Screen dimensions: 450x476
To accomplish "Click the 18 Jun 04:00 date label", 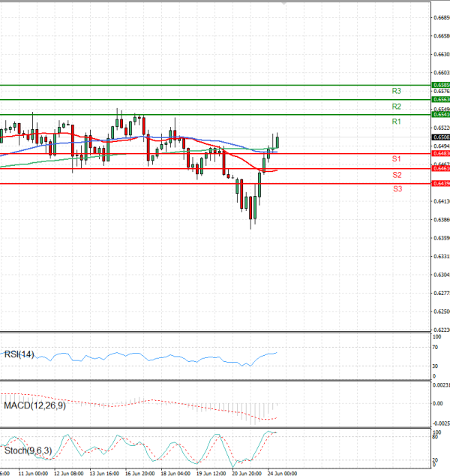I will [175, 473].
